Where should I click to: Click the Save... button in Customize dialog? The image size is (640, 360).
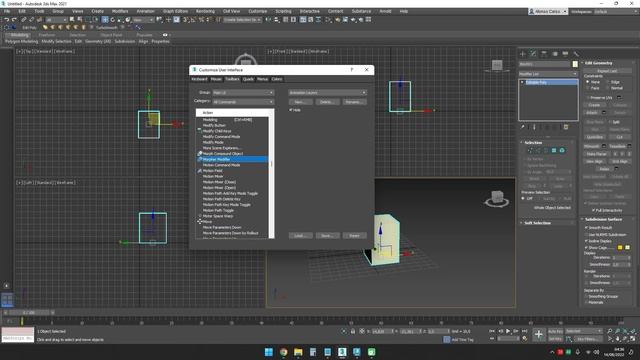(x=327, y=236)
